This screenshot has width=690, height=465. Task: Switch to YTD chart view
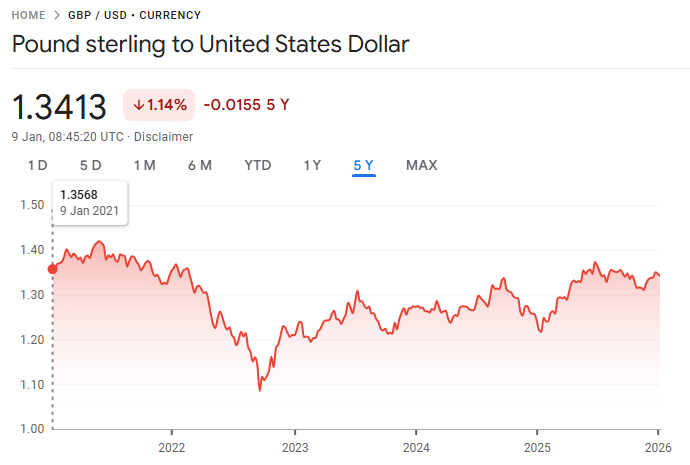coord(258,165)
